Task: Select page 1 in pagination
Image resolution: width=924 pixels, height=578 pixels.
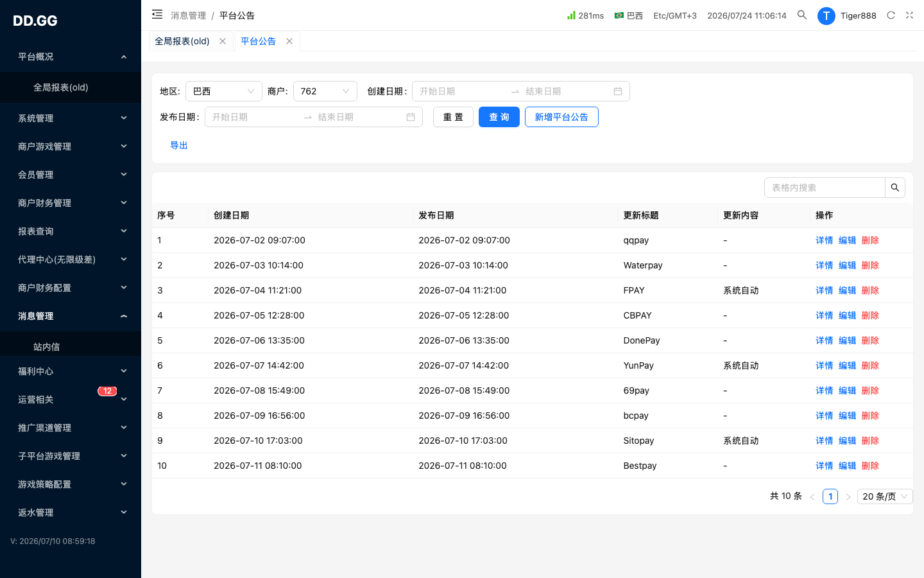Action: [x=830, y=496]
